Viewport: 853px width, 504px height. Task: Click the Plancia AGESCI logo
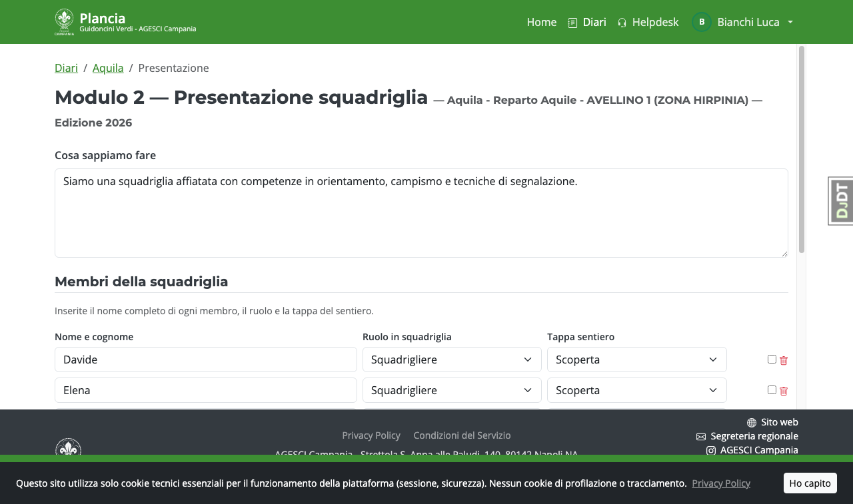[x=64, y=22]
